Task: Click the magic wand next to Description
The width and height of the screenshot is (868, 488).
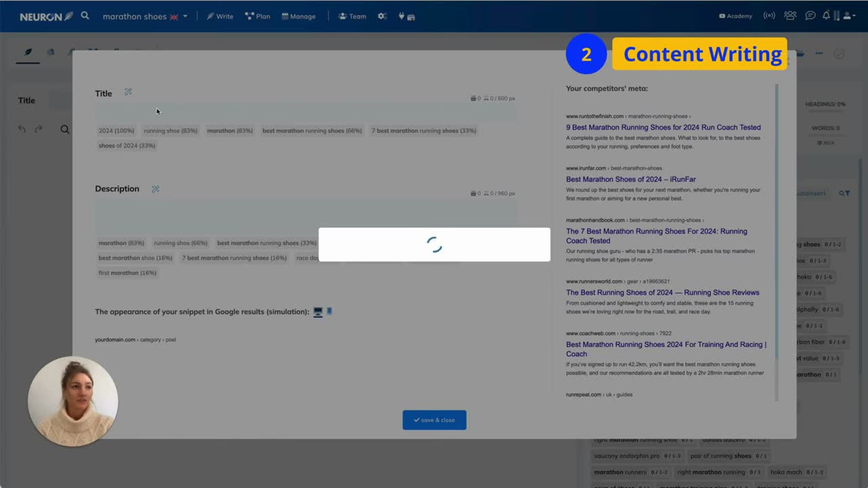Action: point(155,189)
